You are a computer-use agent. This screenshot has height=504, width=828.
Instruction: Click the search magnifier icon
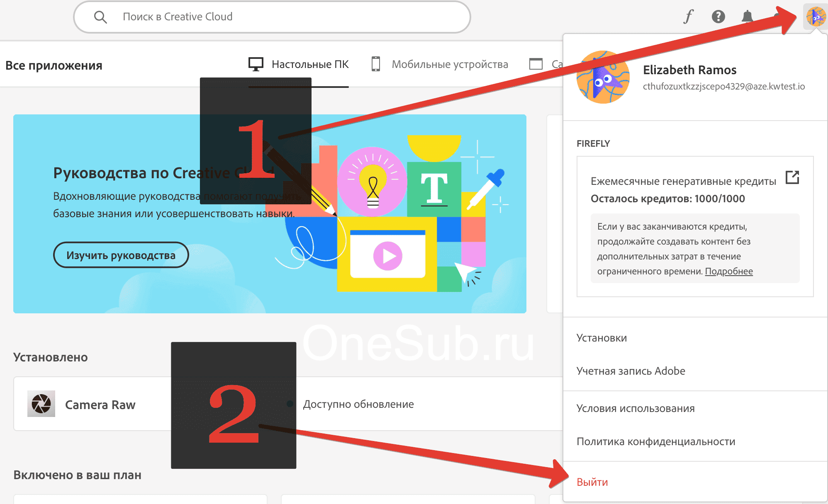[x=100, y=17]
